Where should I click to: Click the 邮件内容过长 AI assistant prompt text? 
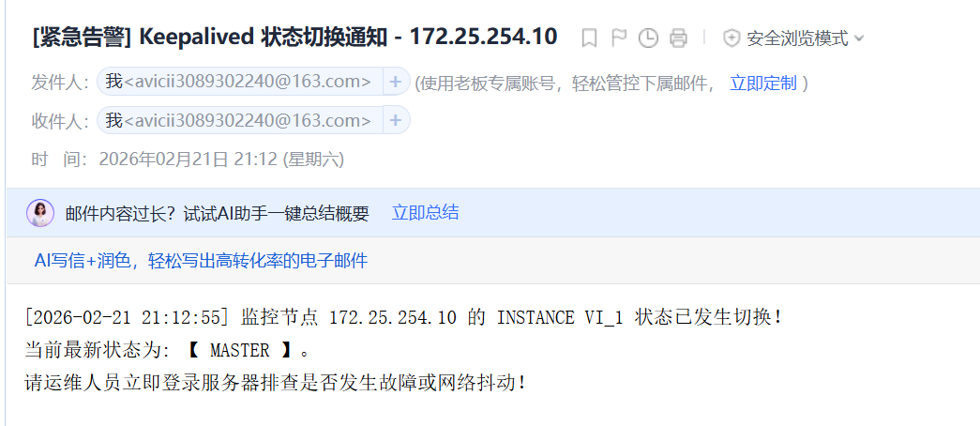[x=217, y=213]
